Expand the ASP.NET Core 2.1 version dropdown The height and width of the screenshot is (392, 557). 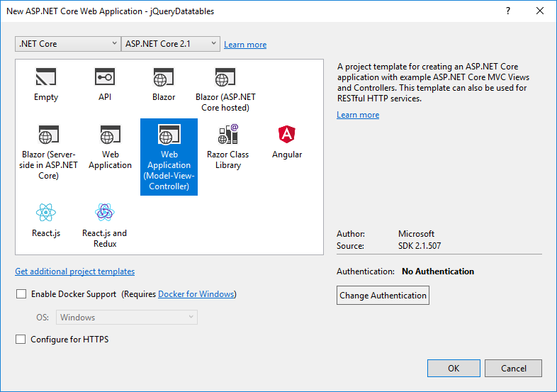(171, 44)
